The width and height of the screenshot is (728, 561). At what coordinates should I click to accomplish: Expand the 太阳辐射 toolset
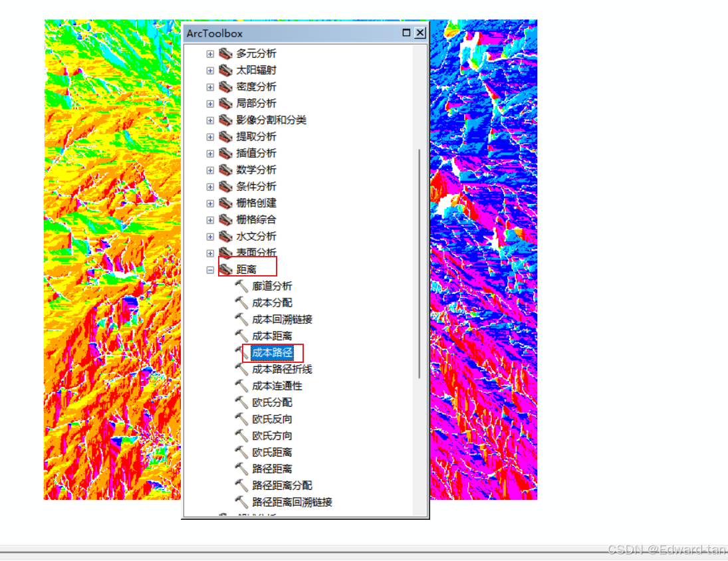pos(210,71)
